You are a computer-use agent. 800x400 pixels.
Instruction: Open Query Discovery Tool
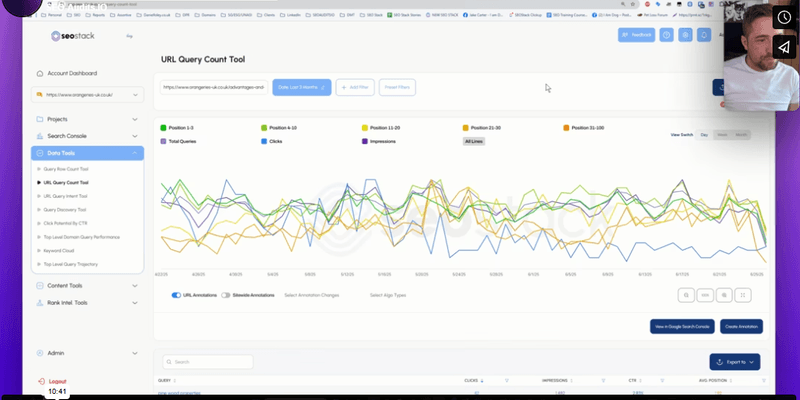[x=65, y=210]
